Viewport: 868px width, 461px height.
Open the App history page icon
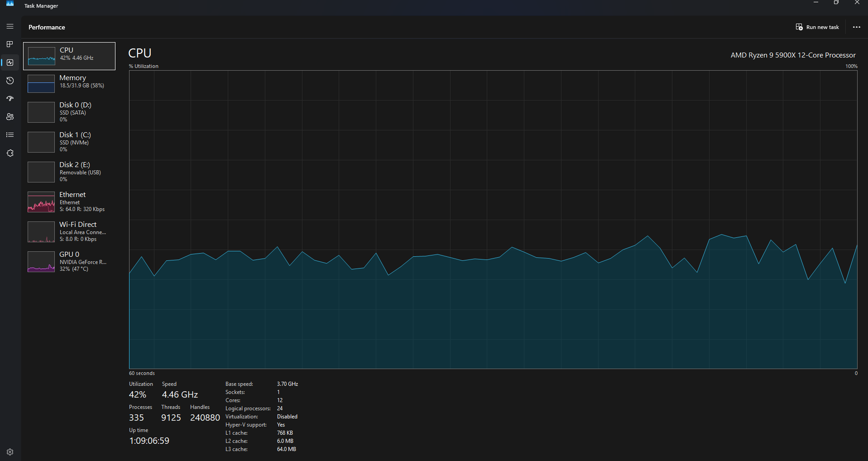point(10,81)
